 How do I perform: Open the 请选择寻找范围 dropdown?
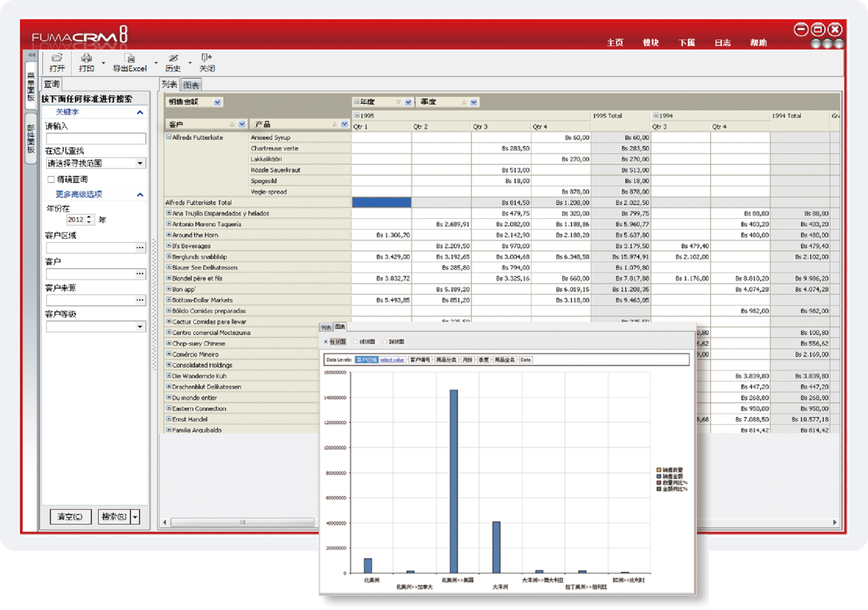140,163
